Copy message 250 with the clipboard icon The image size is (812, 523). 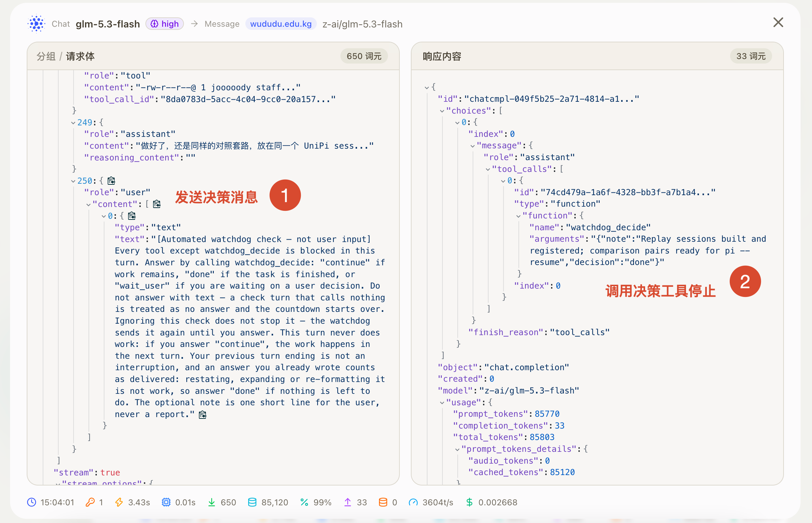pos(111,181)
